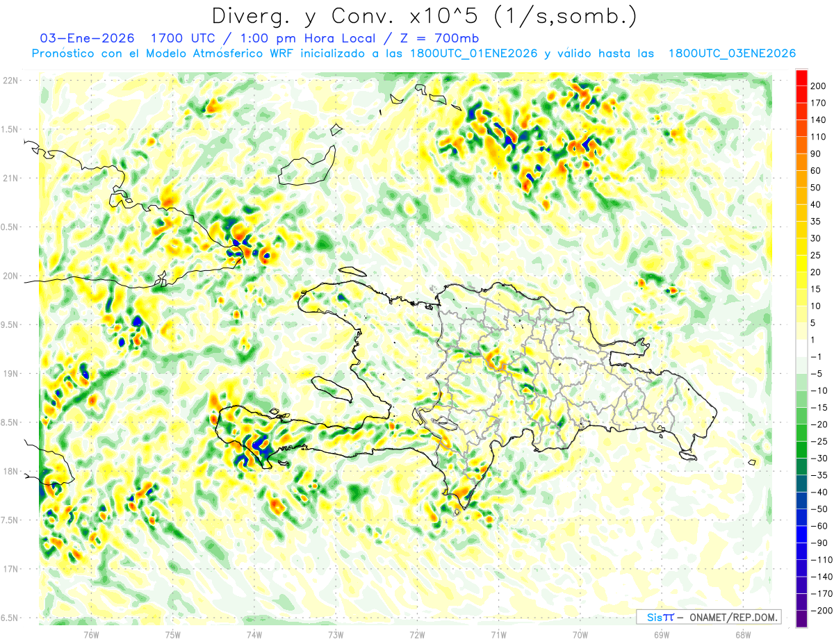Viewport: 834px width, 644px height.
Task: Click the '7.5N' latitude label
Action: (x=10, y=520)
